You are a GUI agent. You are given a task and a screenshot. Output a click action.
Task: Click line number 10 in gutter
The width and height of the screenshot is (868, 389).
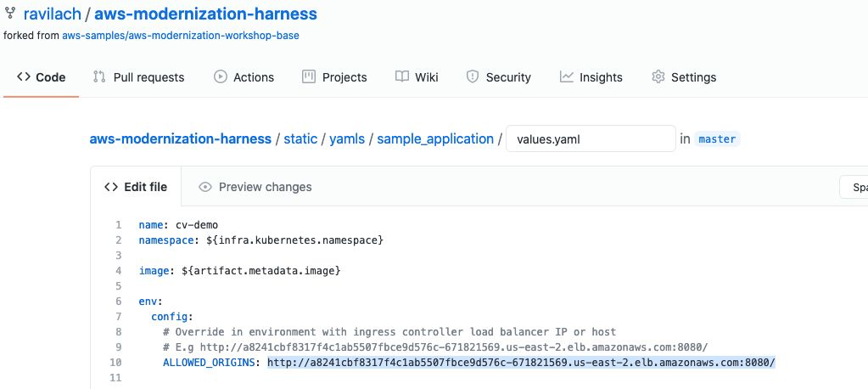click(115, 363)
